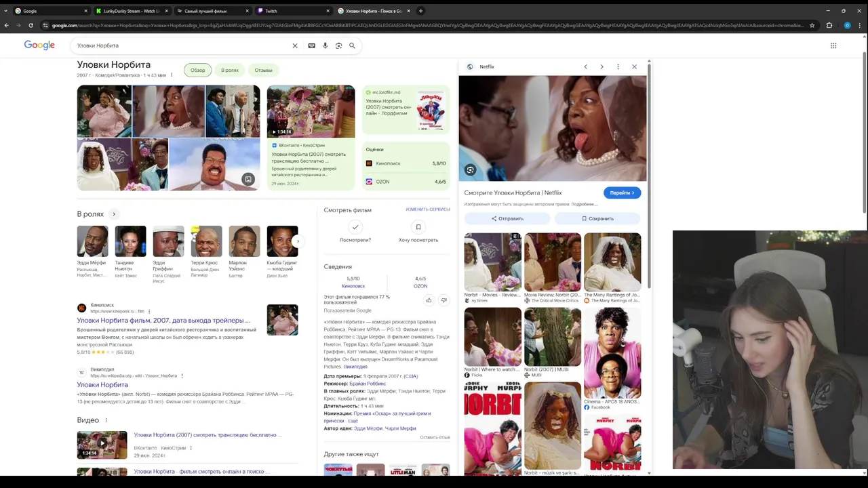Click the Сохранить save button
Image resolution: width=868 pixels, height=488 pixels.
[x=597, y=218]
